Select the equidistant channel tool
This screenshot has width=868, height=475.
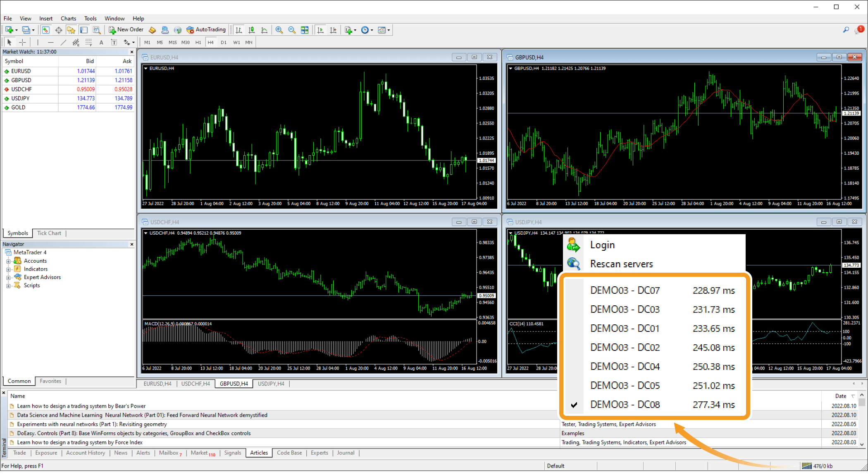[76, 42]
